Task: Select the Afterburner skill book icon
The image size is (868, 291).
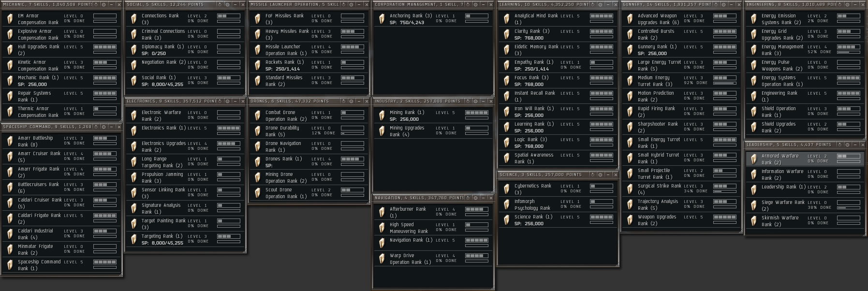Action: (382, 212)
